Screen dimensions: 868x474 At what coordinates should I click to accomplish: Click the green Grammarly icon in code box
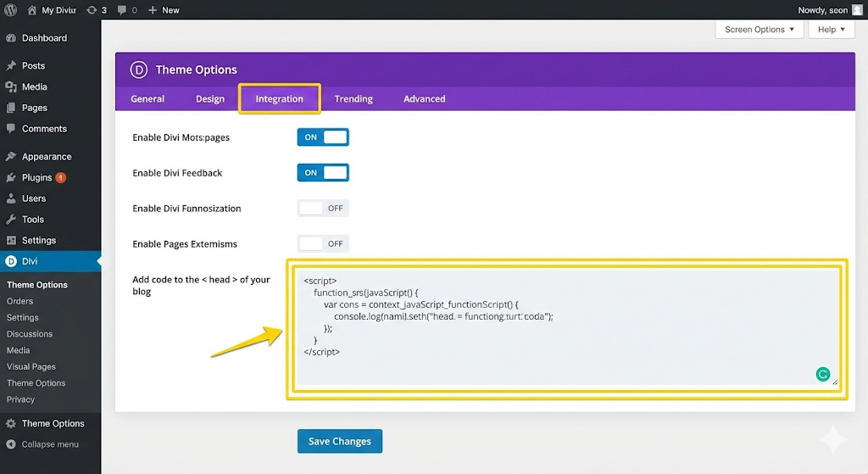[x=822, y=374]
